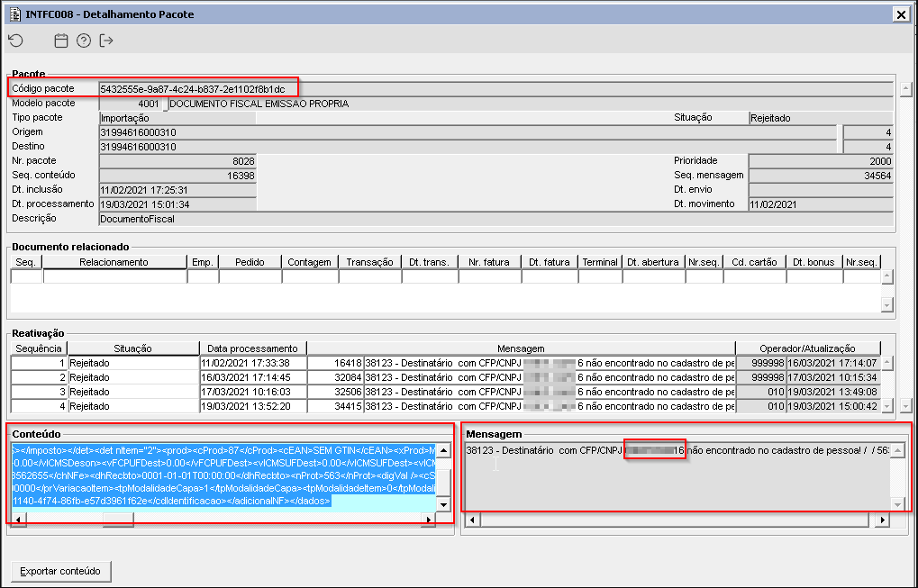Image resolution: width=918 pixels, height=588 pixels.
Task: Click the exit door toolbar icon
Action: coord(106,41)
